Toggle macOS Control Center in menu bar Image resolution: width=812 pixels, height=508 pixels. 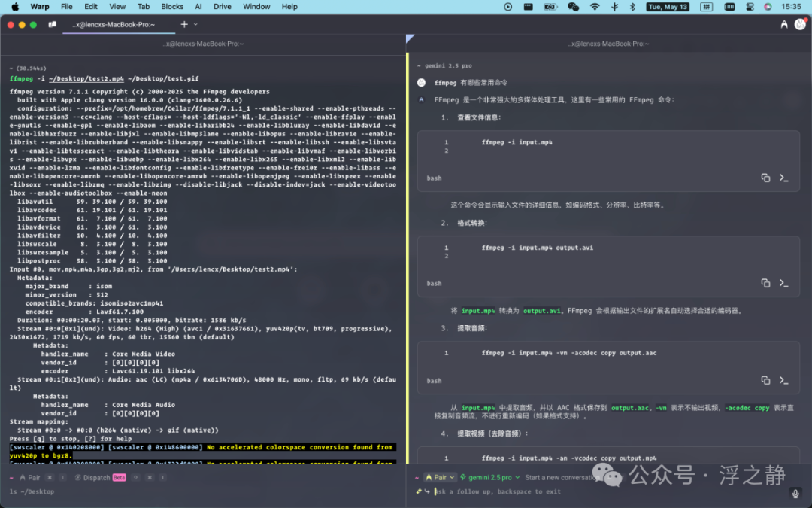point(750,7)
